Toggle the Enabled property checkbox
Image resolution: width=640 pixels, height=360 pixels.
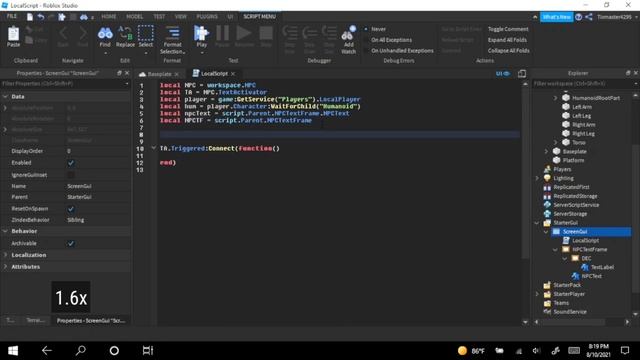coord(71,163)
